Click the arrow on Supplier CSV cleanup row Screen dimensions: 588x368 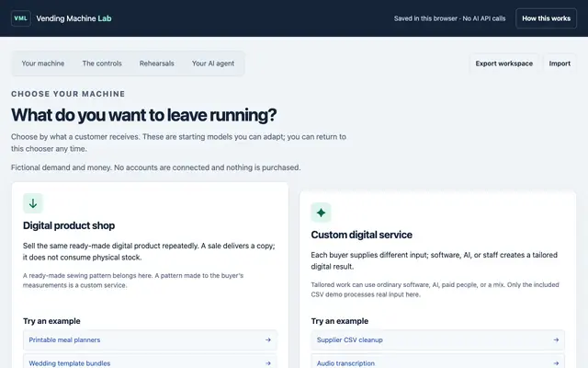556,339
